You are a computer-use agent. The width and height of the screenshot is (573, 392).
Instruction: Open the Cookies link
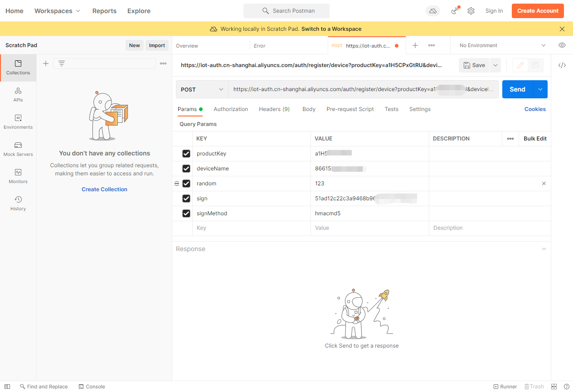[x=535, y=109]
